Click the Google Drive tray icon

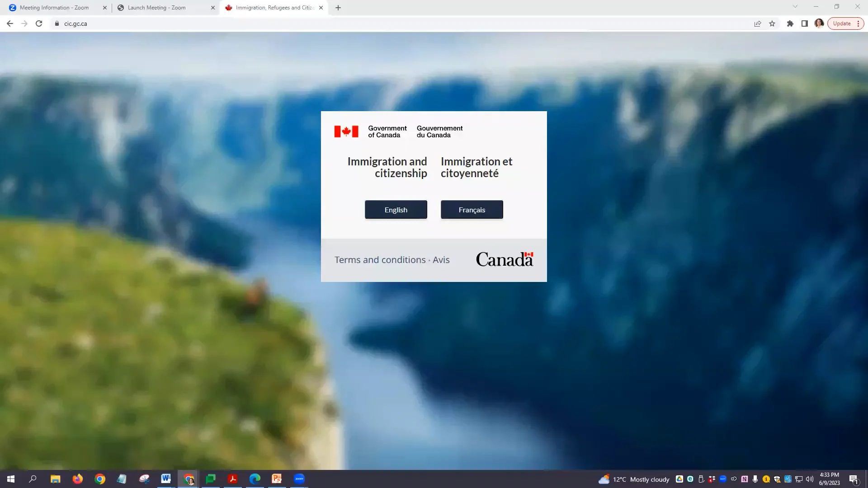coord(679,479)
